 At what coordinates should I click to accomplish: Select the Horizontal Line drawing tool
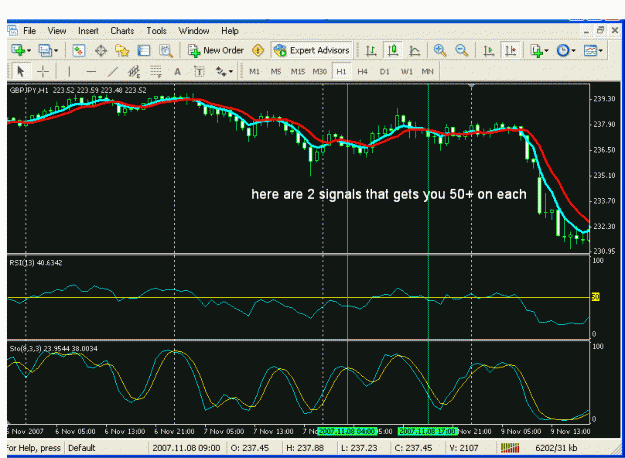pyautogui.click(x=91, y=71)
